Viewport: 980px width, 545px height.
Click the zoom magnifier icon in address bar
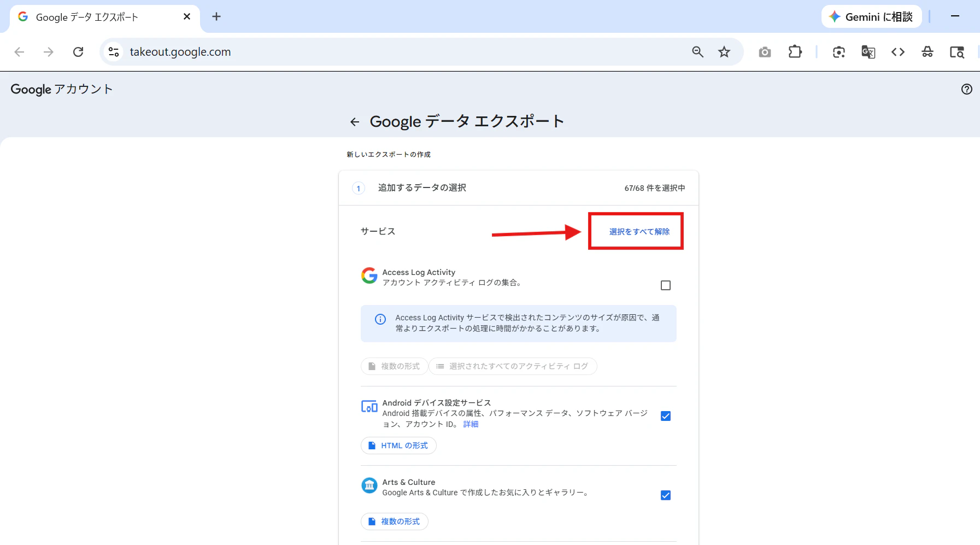click(x=697, y=52)
